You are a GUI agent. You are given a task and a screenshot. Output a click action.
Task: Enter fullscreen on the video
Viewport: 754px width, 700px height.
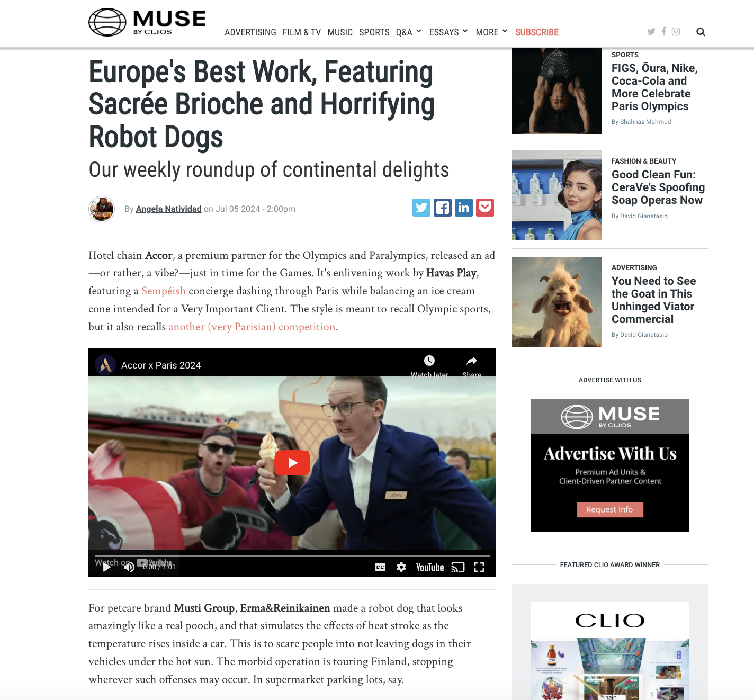click(479, 567)
